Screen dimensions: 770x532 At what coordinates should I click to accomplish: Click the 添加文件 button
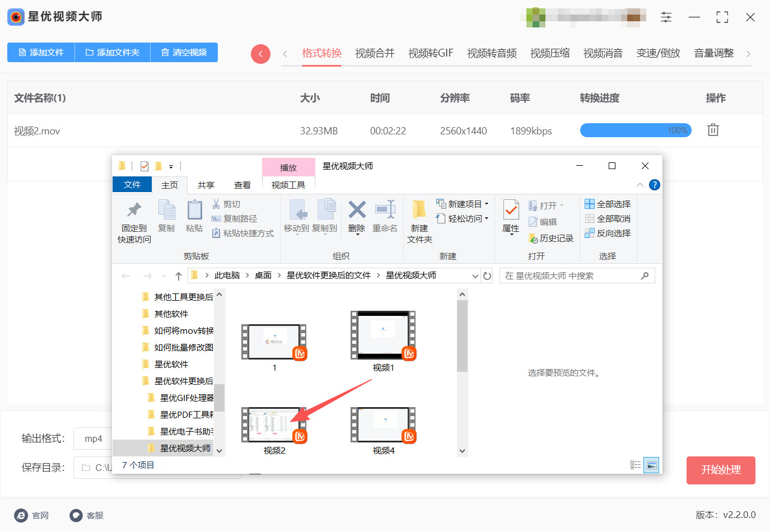click(x=41, y=52)
